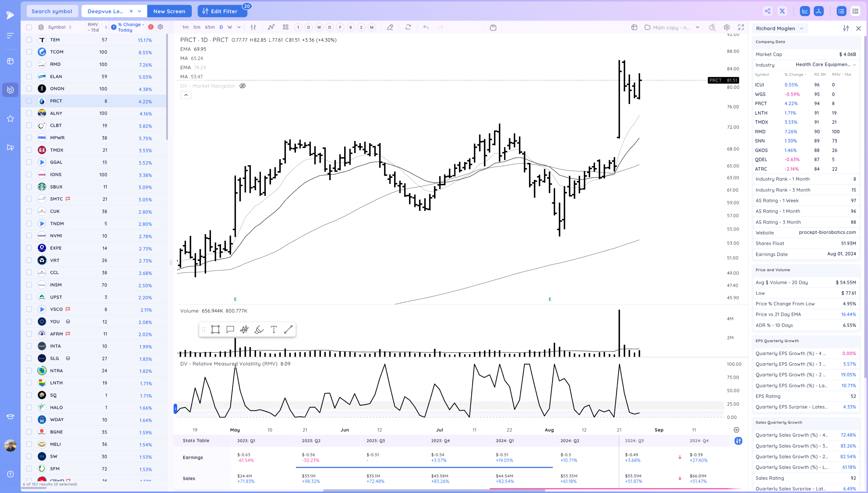Image resolution: width=868 pixels, height=493 pixels.
Task: Click the New Screen button
Action: [169, 11]
